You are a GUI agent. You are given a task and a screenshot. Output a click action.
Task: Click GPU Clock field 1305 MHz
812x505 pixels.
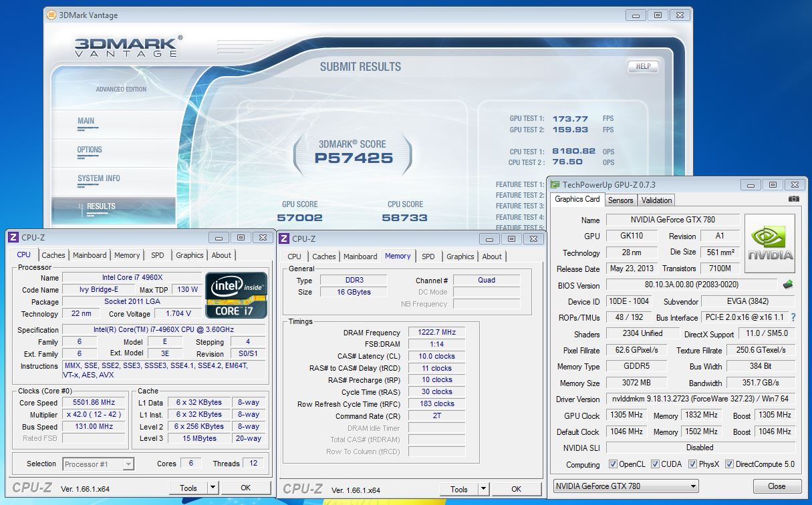click(626, 415)
